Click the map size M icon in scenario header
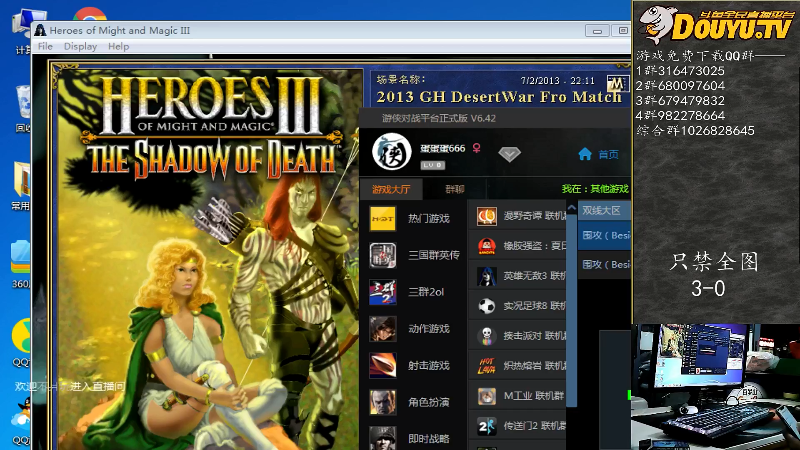Viewport: 800px width, 450px height. 617,83
